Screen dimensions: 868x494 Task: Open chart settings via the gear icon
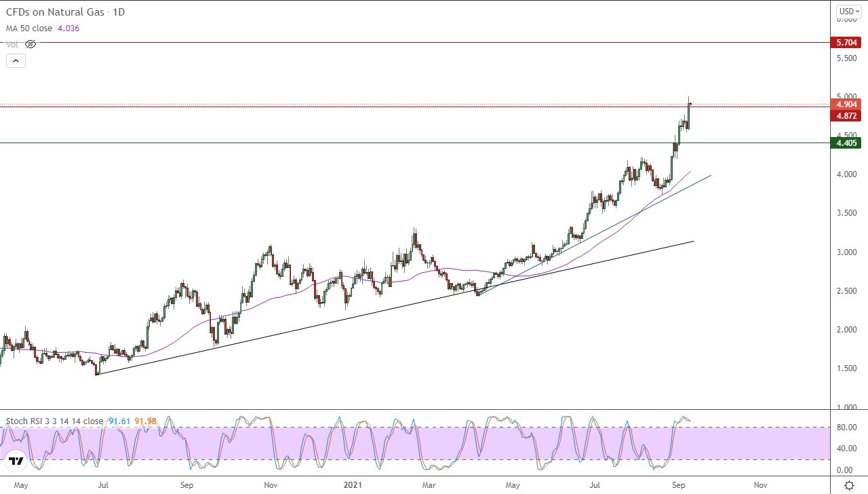[849, 485]
